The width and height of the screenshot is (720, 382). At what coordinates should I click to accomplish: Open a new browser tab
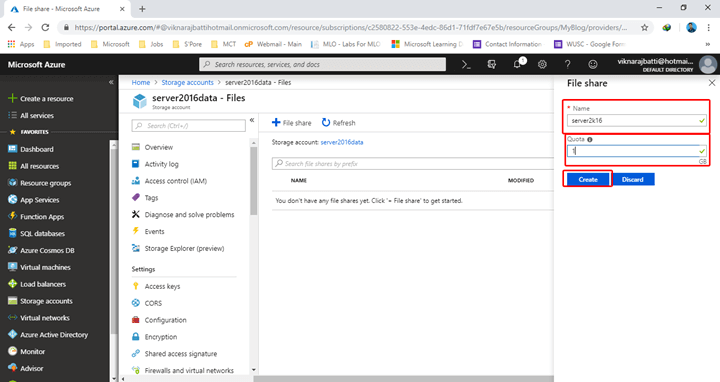(x=142, y=9)
